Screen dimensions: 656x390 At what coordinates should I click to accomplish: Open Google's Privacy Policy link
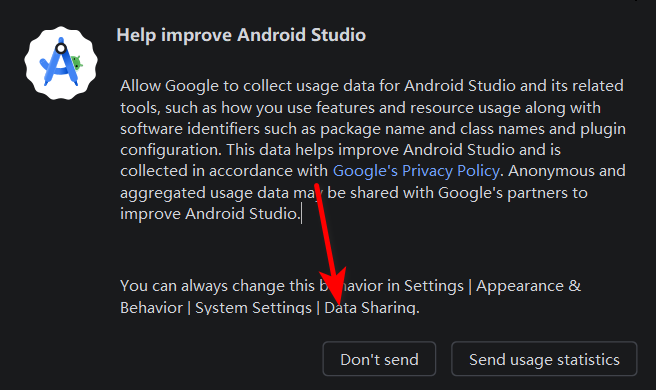[x=416, y=171]
